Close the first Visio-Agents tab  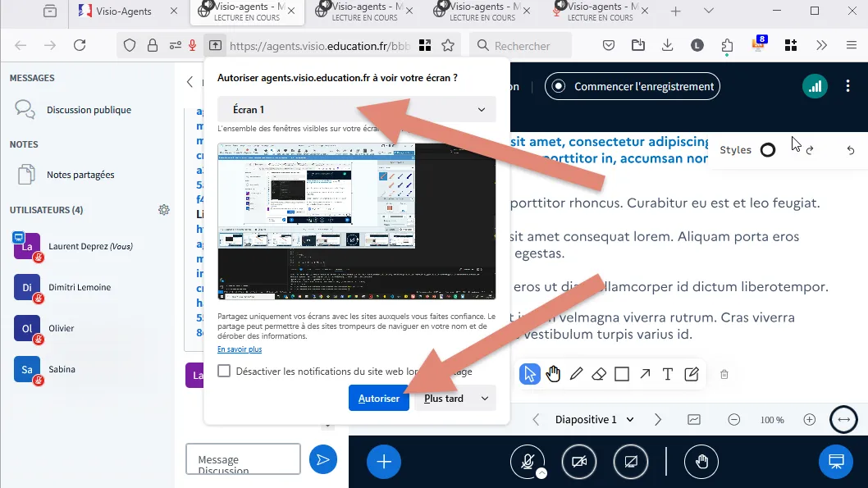pyautogui.click(x=174, y=11)
